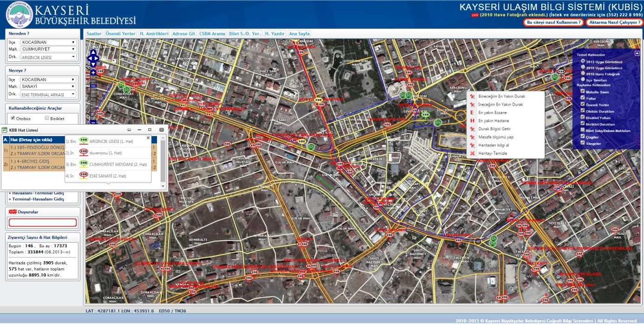Image resolution: width=644 pixels, height=324 pixels.
Task: Uncheck the Otobüs vehicle option
Action: tap(13, 118)
